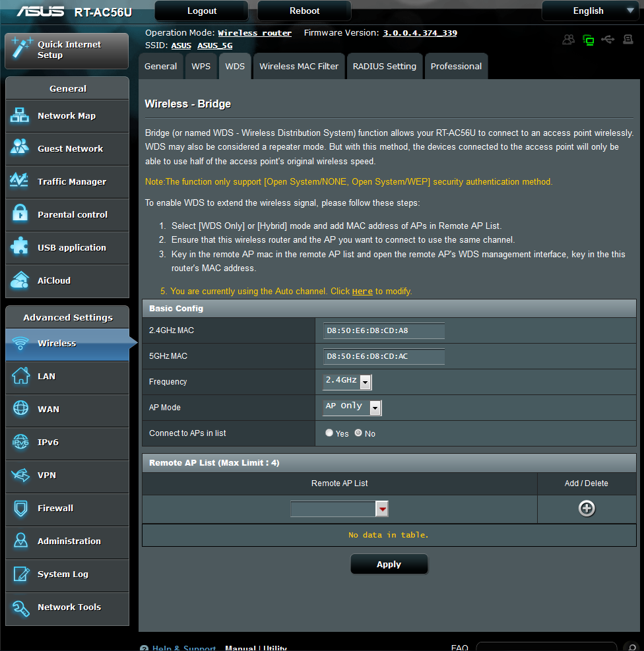
Task: Click the USB application puzzle icon
Action: coord(19,246)
